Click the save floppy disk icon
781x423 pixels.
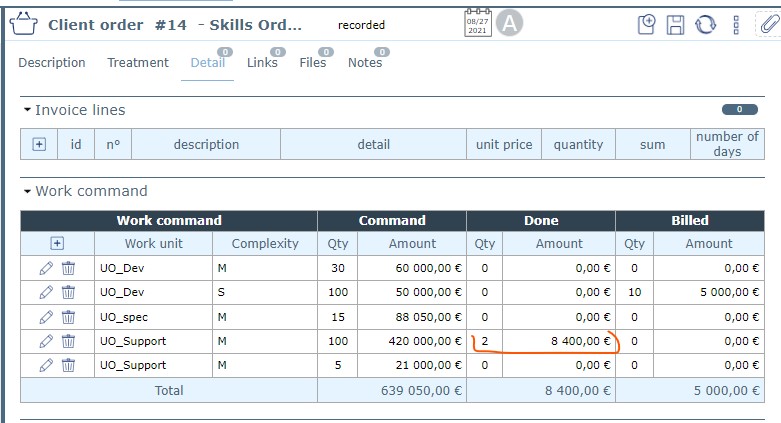677,25
